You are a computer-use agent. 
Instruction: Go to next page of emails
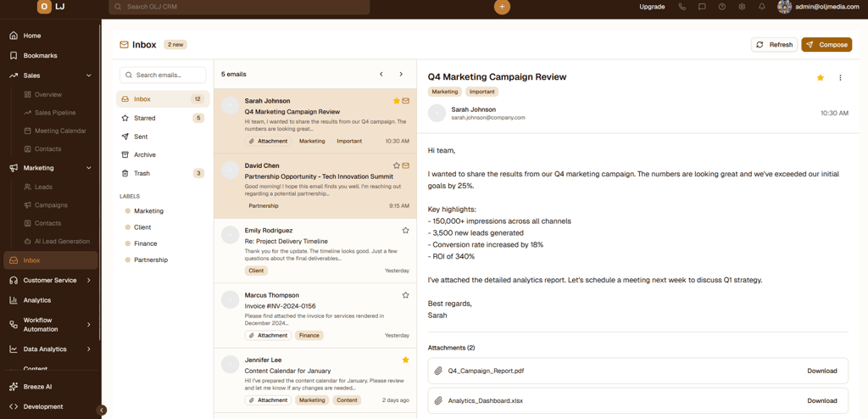[401, 74]
